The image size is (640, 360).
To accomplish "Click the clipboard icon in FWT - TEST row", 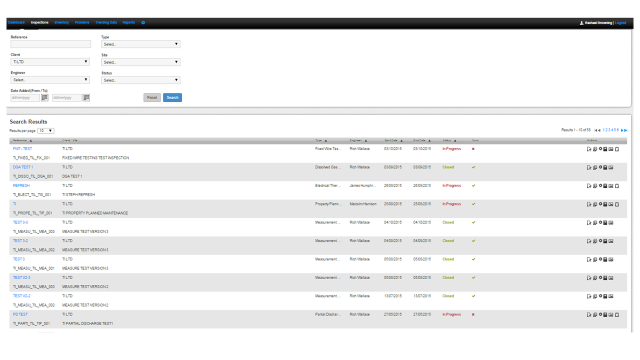I will click(617, 149).
